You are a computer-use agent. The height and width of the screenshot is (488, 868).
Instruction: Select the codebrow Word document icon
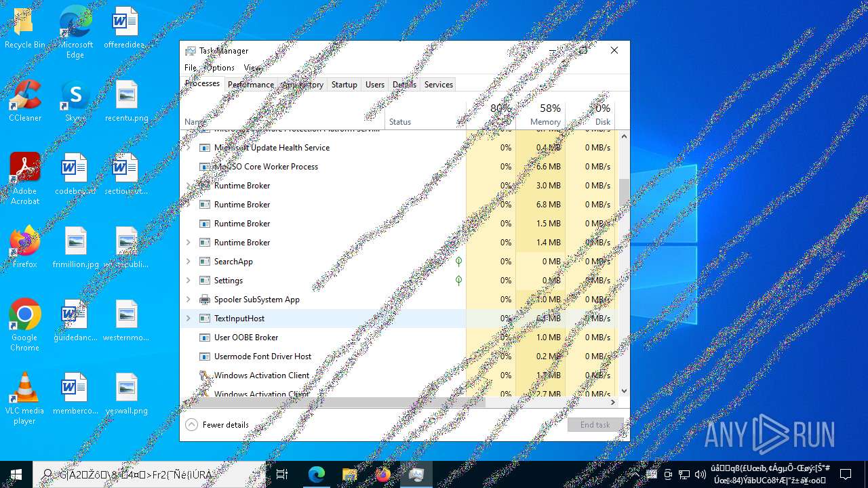click(75, 174)
